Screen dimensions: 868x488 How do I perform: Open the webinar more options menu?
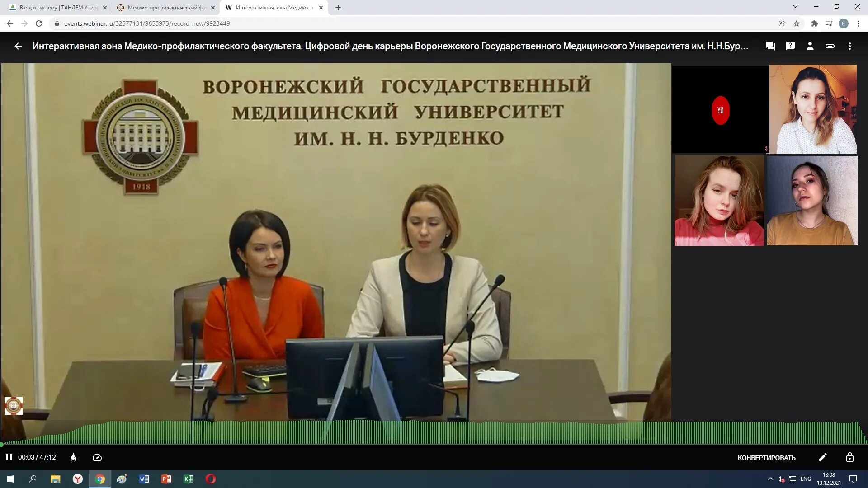[x=849, y=46]
